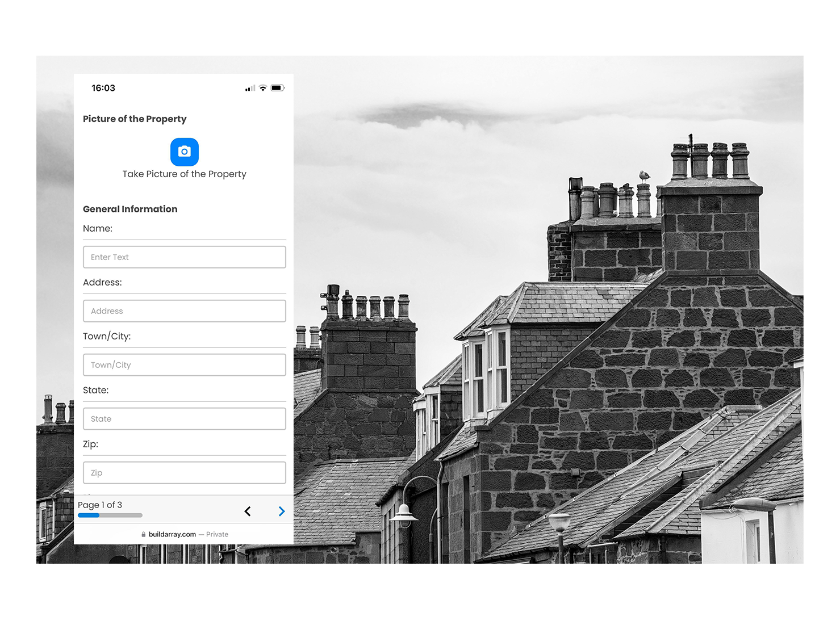The width and height of the screenshot is (840, 625).
Task: Select the State input field
Action: pos(185,419)
